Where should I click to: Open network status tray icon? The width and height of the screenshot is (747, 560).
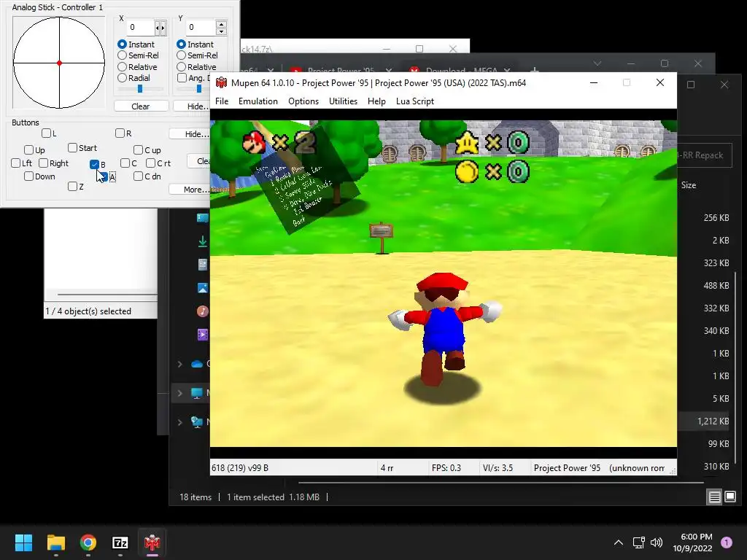[638, 542]
